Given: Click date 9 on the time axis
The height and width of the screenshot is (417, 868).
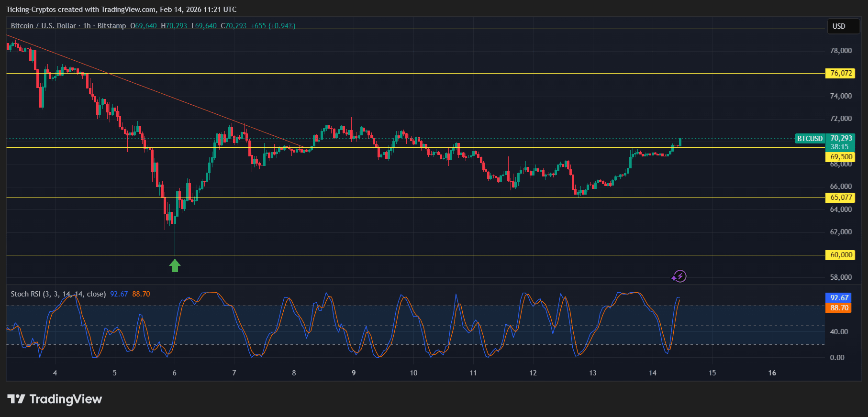Looking at the screenshot, I should pyautogui.click(x=354, y=373).
